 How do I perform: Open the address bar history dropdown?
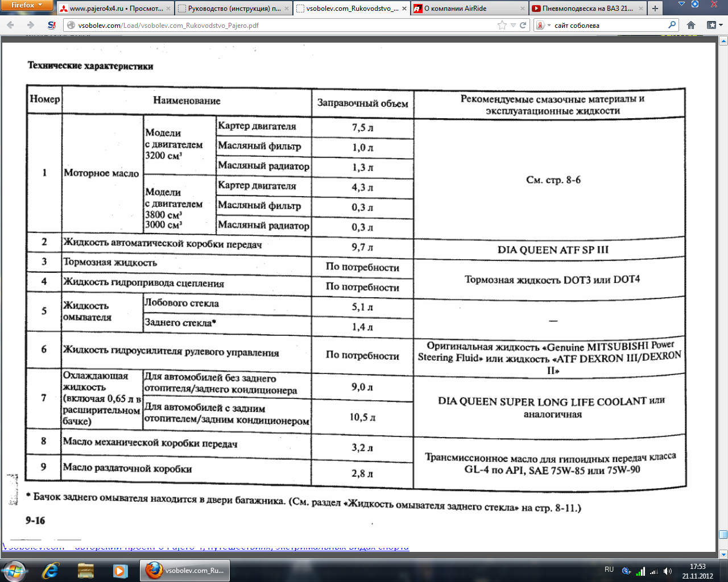coord(513,25)
